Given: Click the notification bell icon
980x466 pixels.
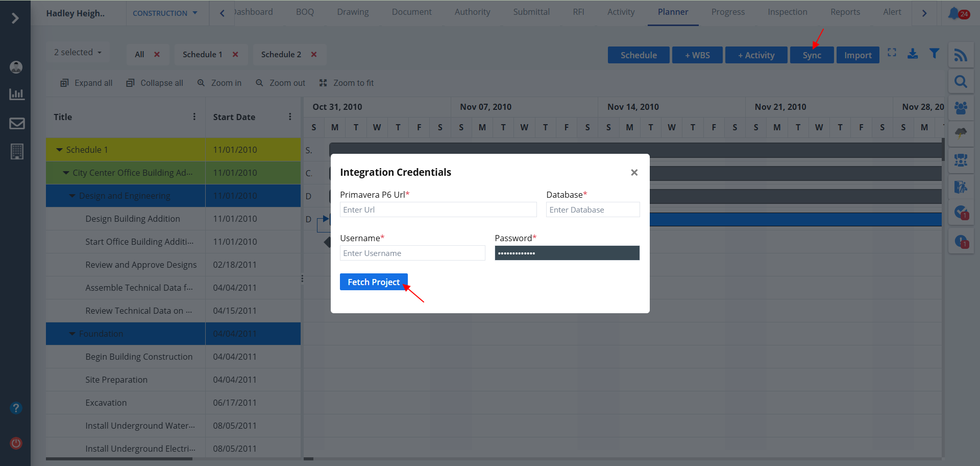Looking at the screenshot, I should (x=953, y=13).
